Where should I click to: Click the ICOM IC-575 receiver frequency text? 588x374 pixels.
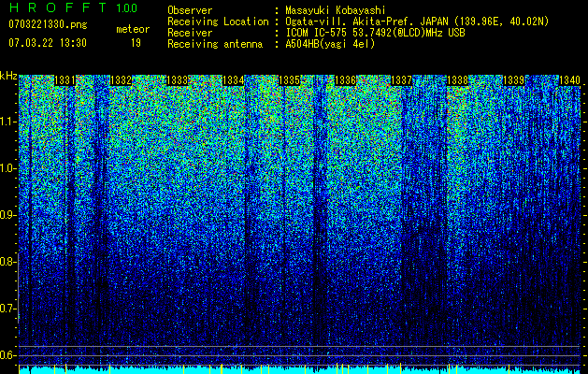pos(375,33)
